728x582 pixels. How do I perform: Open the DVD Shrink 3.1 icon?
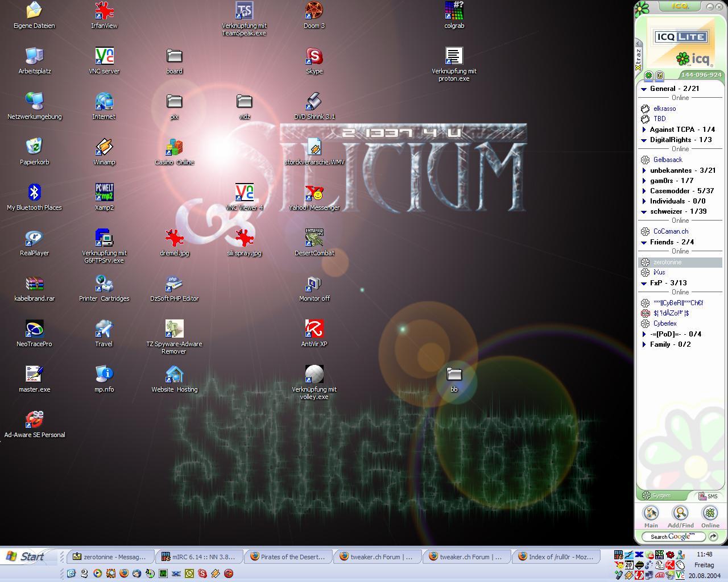(x=314, y=102)
